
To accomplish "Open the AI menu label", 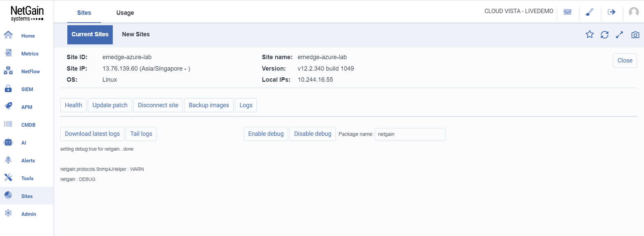I will 24,143.
